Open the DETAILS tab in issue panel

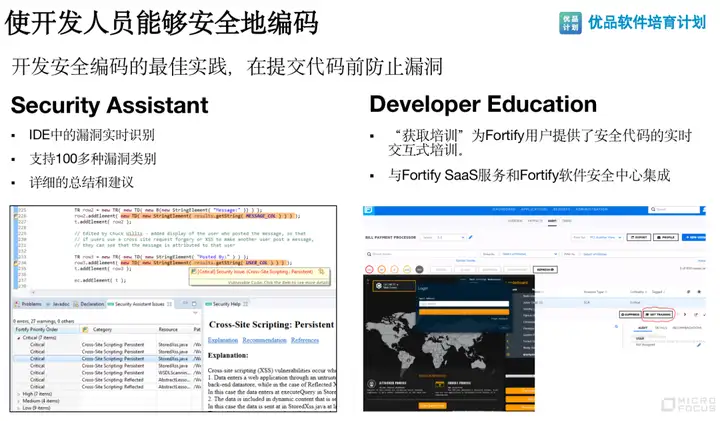coord(661,327)
